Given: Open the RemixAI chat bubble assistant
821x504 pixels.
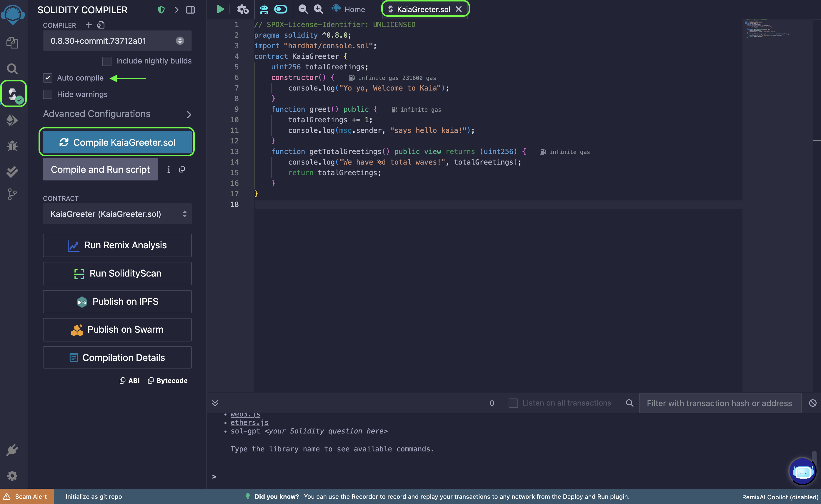Looking at the screenshot, I should click(x=803, y=471).
